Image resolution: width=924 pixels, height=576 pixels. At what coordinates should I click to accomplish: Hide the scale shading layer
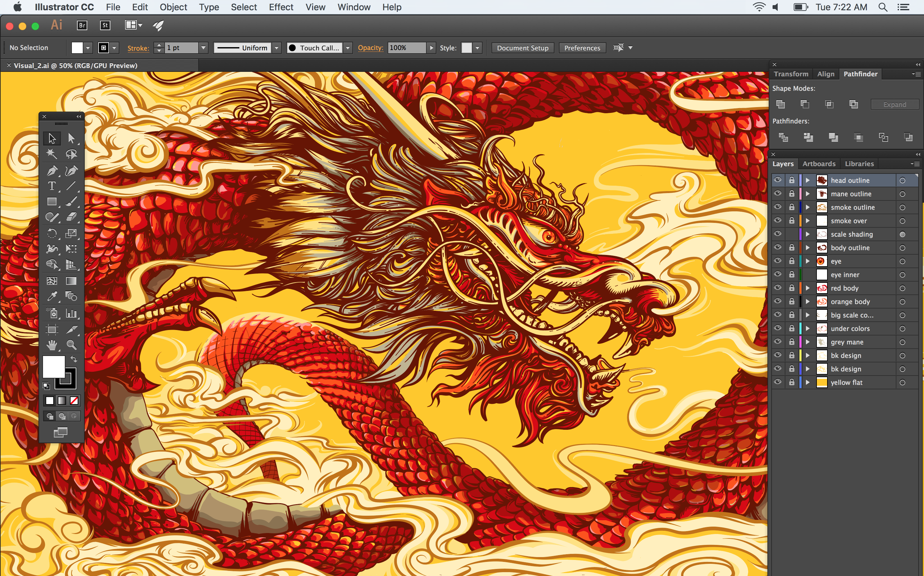(778, 234)
